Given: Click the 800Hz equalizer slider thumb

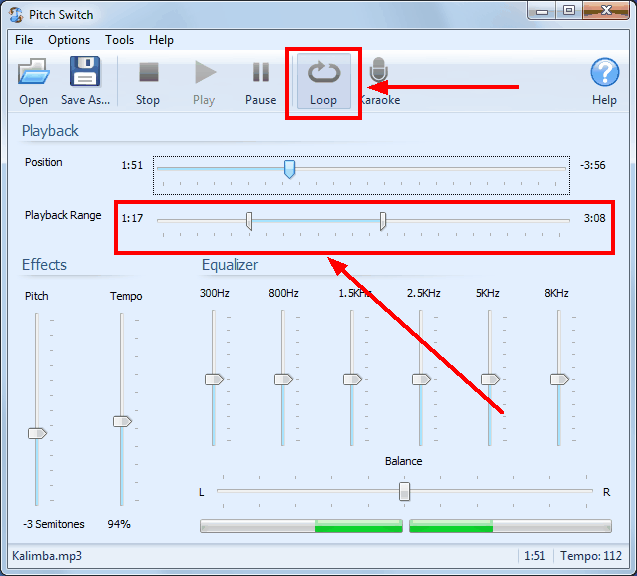Looking at the screenshot, I should (x=283, y=379).
